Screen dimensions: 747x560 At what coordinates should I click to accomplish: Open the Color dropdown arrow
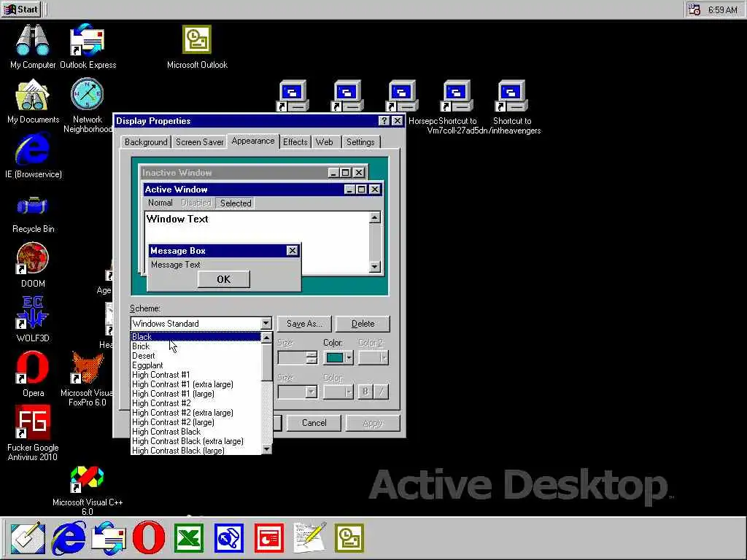pos(349,357)
